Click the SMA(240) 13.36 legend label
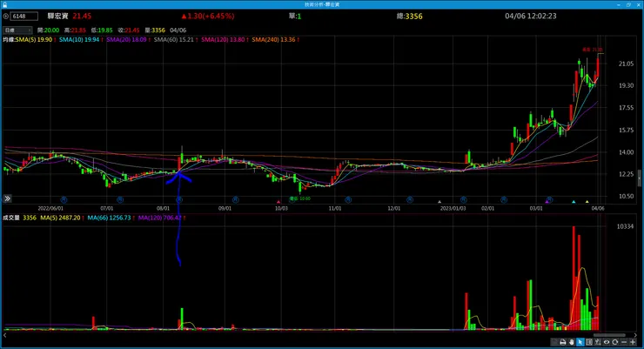 pyautogui.click(x=273, y=40)
